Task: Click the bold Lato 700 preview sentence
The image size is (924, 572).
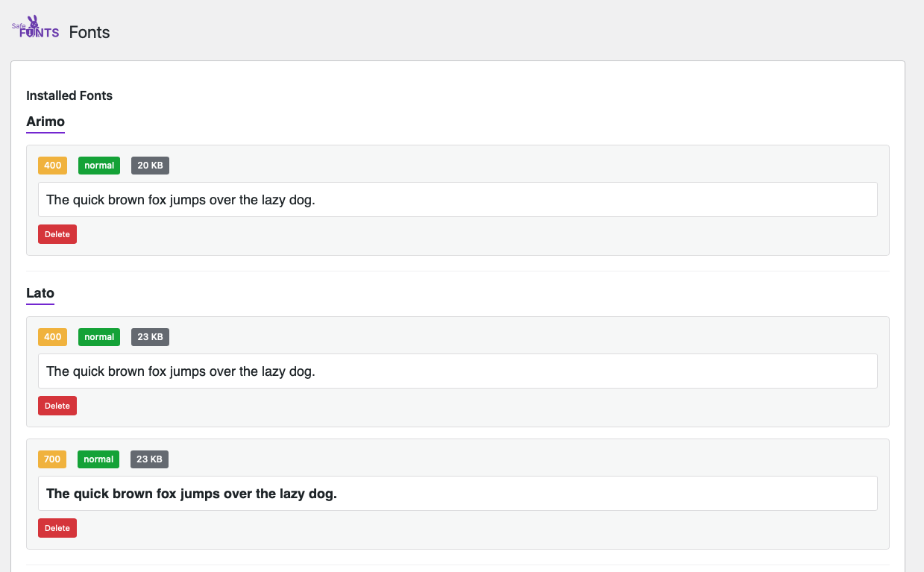Action: tap(457, 493)
